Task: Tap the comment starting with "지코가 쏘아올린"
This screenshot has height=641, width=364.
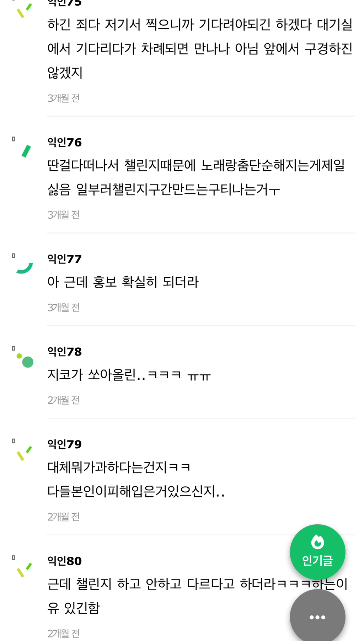Action: [129, 375]
